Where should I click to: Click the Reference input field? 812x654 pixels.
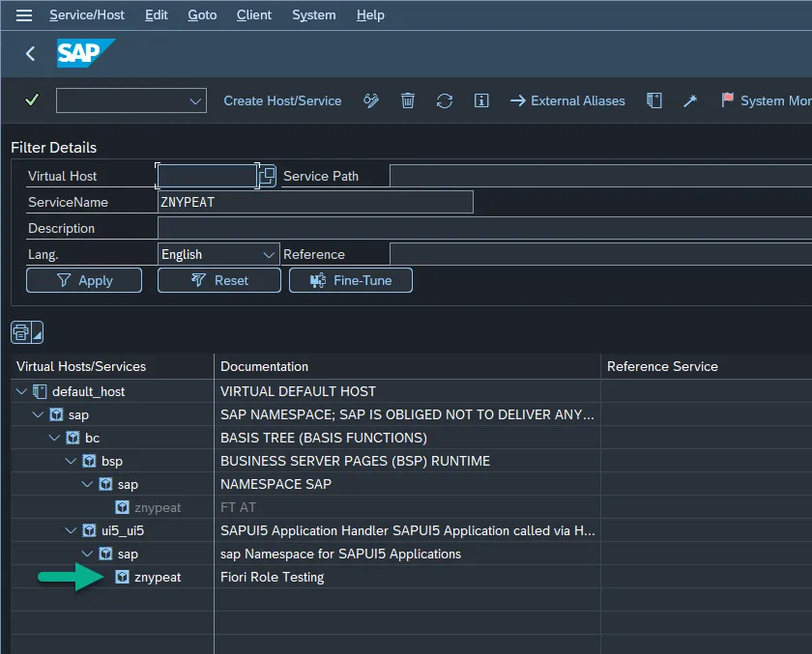coord(600,255)
